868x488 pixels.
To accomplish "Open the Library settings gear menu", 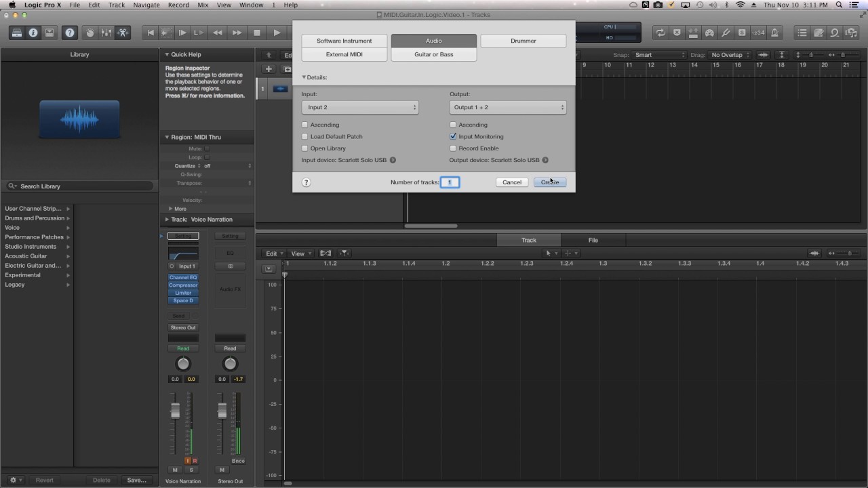I will (x=16, y=480).
